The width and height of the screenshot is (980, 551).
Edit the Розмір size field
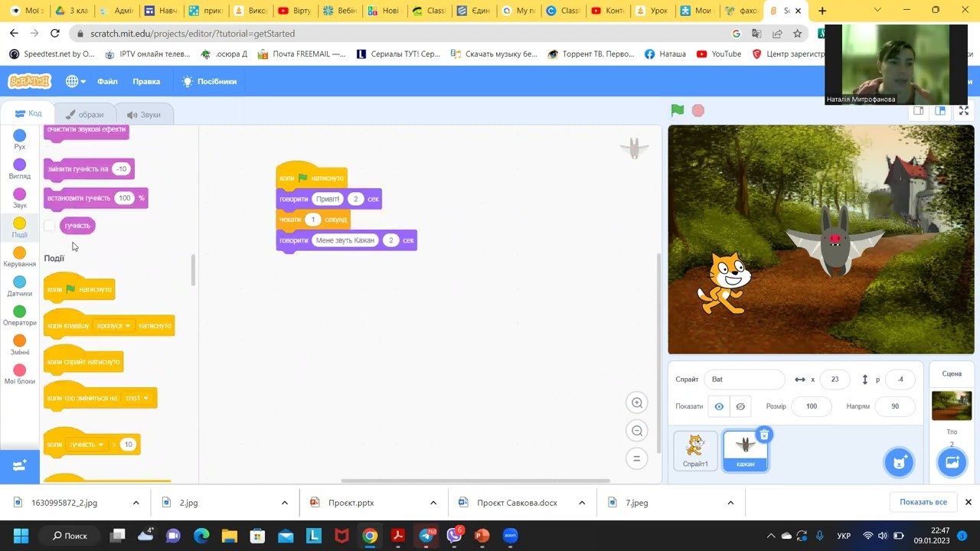tap(812, 406)
